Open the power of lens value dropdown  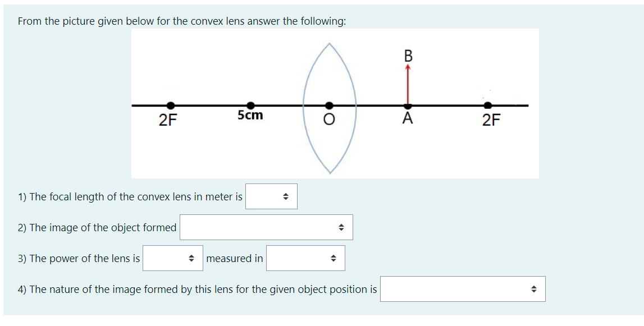(x=173, y=258)
